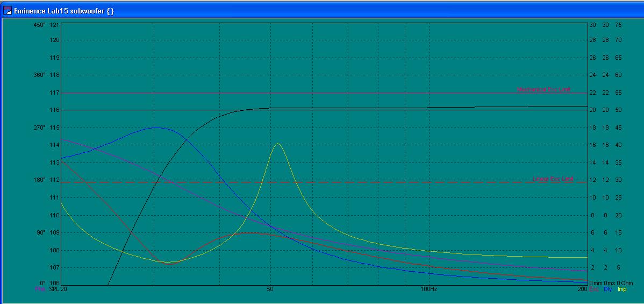This screenshot has height=304, width=644.
Task: Click the purple Pha legend label
Action: [39, 289]
